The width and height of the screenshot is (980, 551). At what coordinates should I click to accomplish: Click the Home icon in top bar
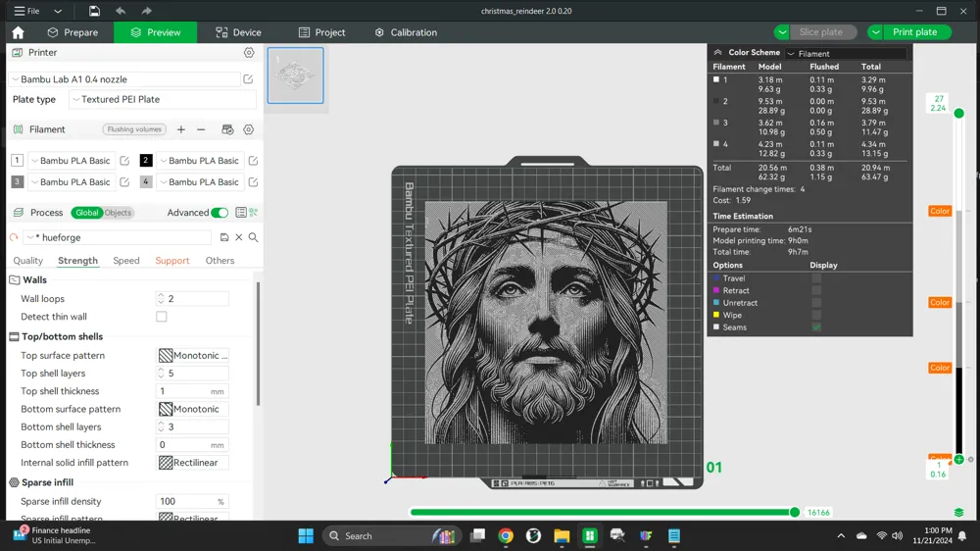coord(18,32)
